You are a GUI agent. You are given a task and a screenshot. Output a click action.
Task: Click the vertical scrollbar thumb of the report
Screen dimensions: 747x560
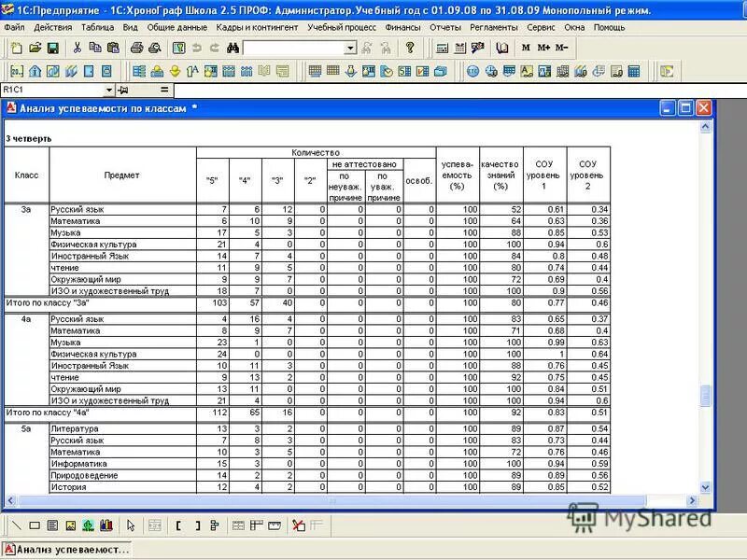point(706,396)
